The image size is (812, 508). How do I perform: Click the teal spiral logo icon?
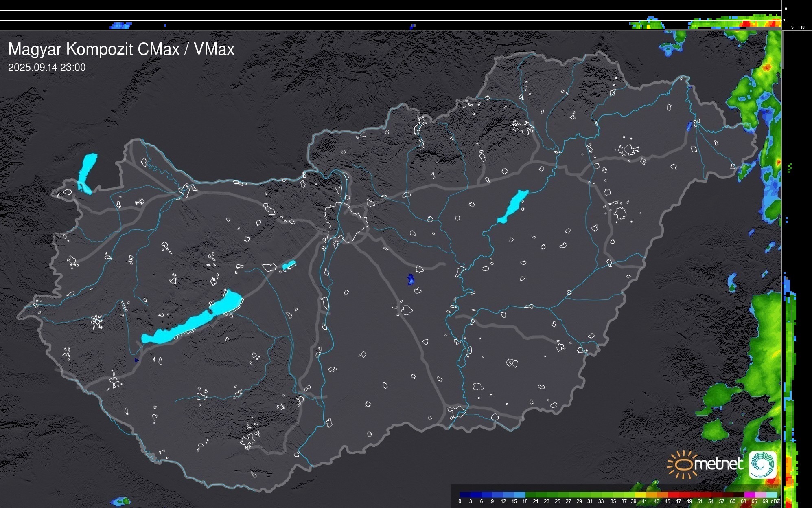762,464
